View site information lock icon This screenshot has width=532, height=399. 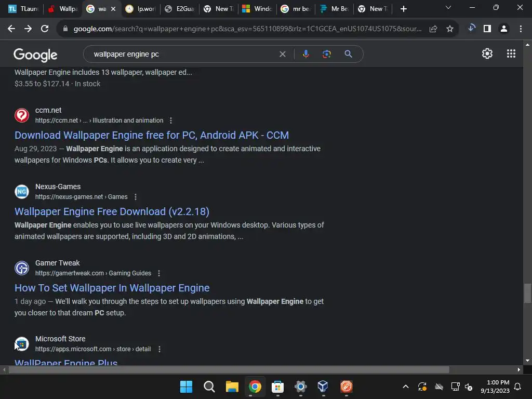tap(65, 29)
